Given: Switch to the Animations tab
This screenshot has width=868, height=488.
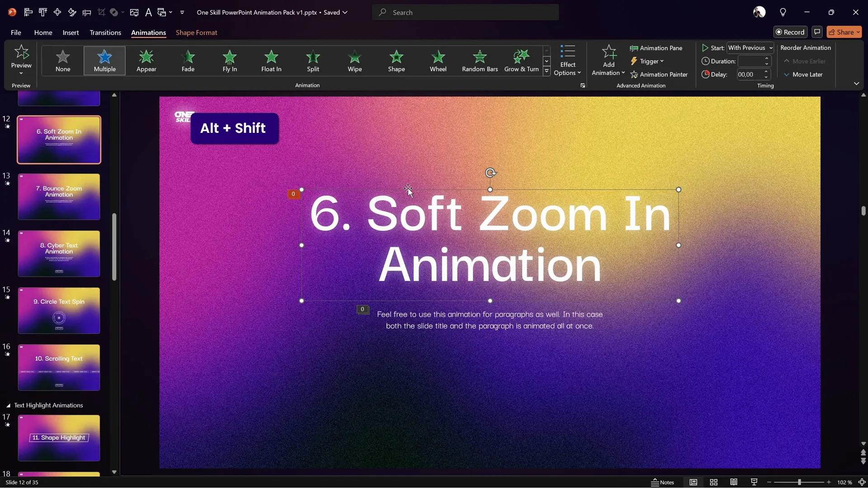Looking at the screenshot, I should [148, 33].
